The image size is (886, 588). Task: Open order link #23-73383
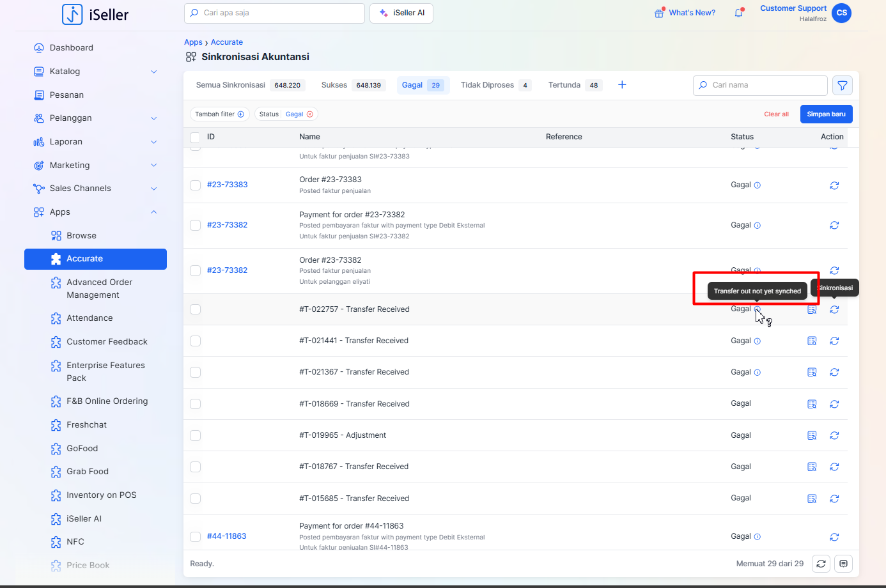(x=228, y=185)
